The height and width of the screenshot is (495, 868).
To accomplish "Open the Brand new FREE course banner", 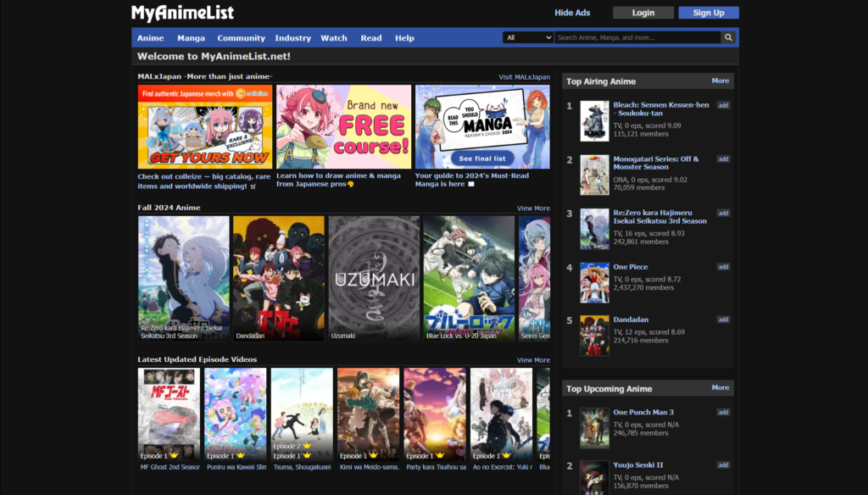I will pos(344,127).
